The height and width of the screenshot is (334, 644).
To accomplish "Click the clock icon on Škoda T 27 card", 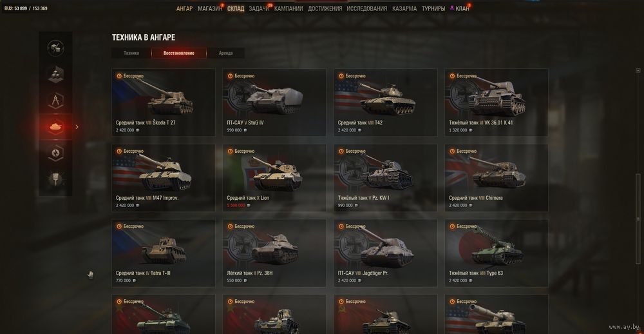I will (x=119, y=75).
